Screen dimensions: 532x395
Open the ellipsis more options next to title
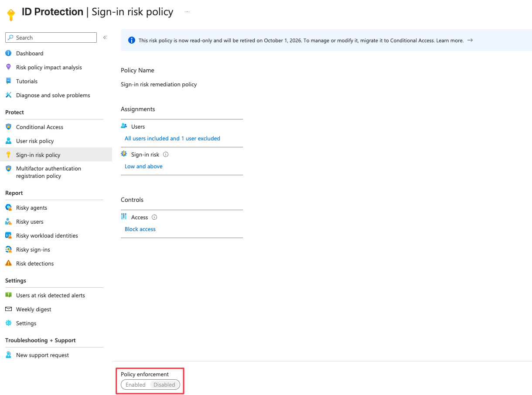[187, 12]
